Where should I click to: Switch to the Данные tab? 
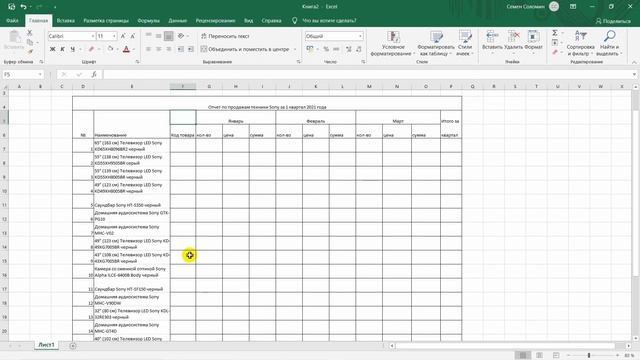pyautogui.click(x=178, y=20)
